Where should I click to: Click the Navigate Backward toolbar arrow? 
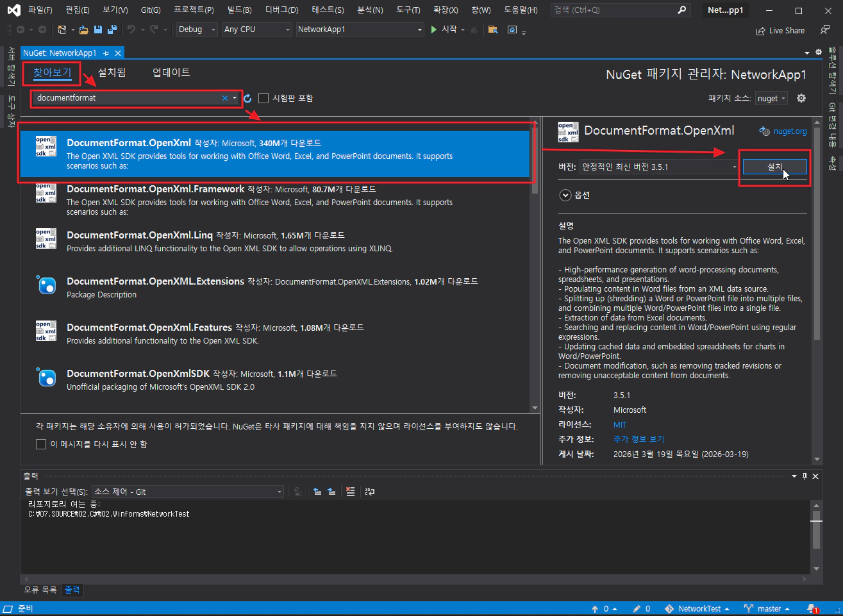click(21, 29)
